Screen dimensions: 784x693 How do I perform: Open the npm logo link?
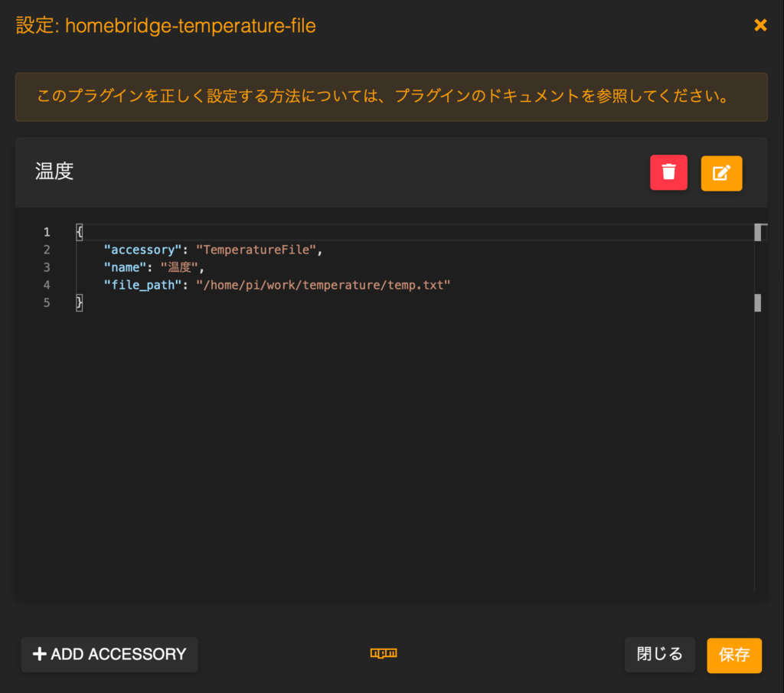[384, 653]
